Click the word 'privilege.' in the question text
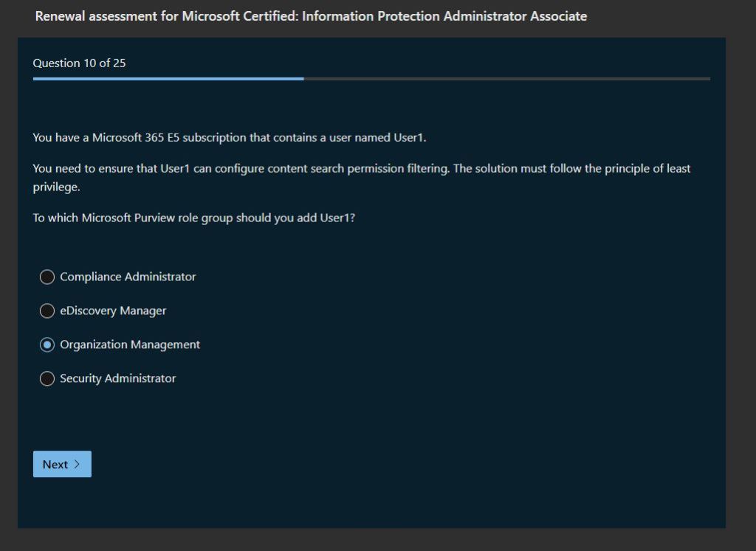This screenshot has width=756, height=551. coord(54,187)
